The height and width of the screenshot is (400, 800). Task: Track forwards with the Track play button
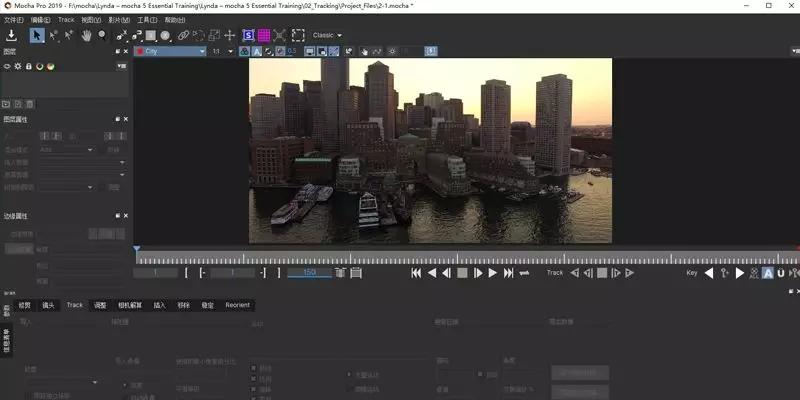630,273
